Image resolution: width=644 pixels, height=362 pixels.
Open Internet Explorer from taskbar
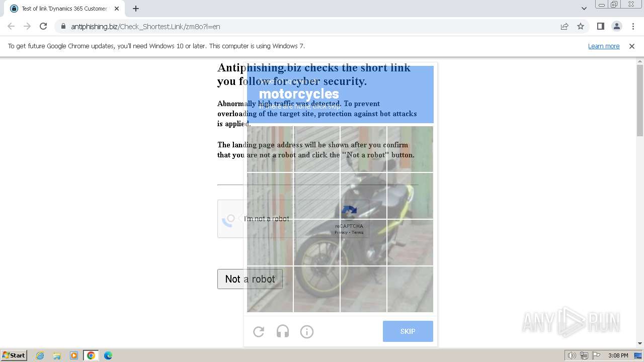pos(40,355)
